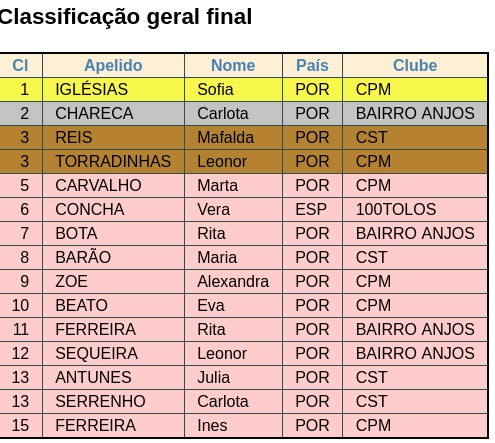Image resolution: width=495 pixels, height=443 pixels.
Task: Select the CHARECA surname cell
Action: (x=113, y=113)
